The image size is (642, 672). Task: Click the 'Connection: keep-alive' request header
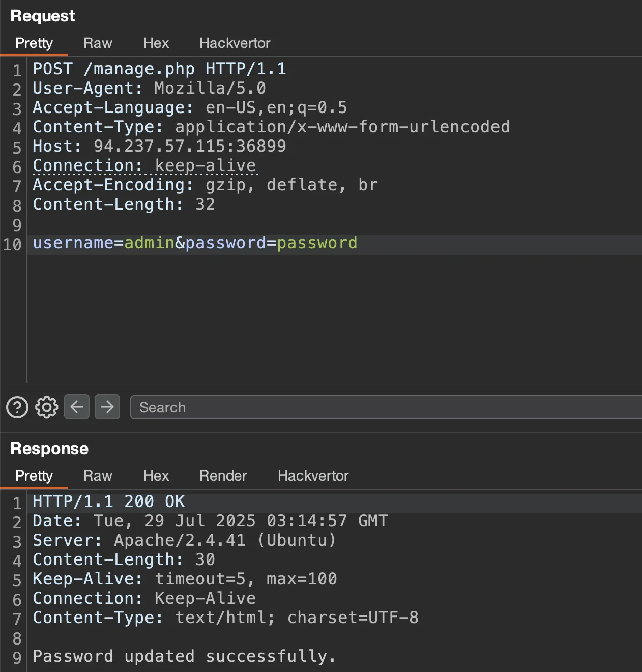click(x=144, y=165)
